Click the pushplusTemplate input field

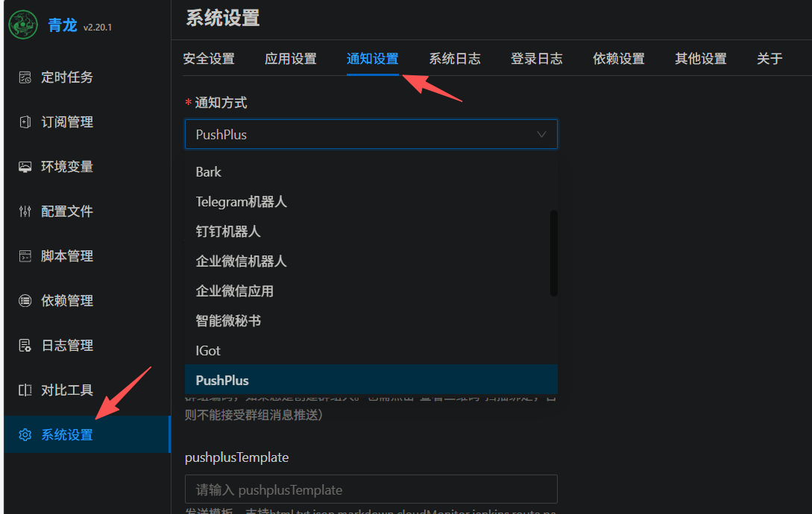click(371, 489)
